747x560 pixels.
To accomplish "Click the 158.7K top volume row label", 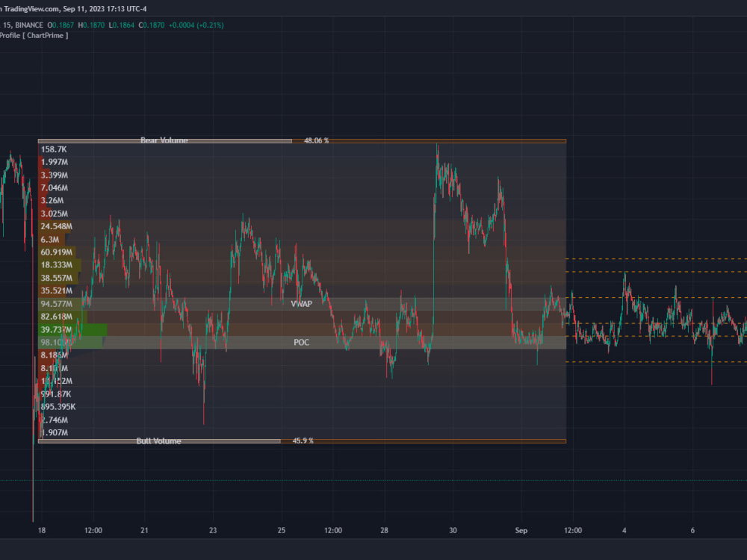I will coord(53,149).
